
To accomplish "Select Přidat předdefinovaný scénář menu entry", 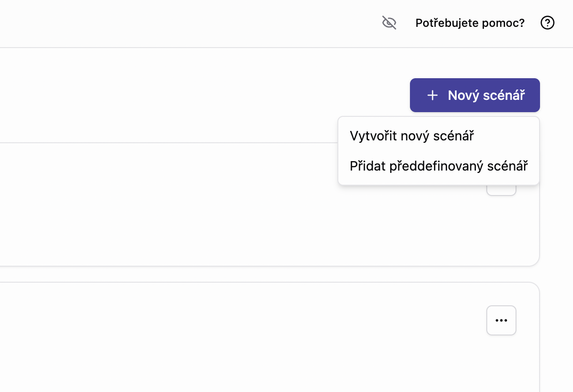I will [439, 166].
